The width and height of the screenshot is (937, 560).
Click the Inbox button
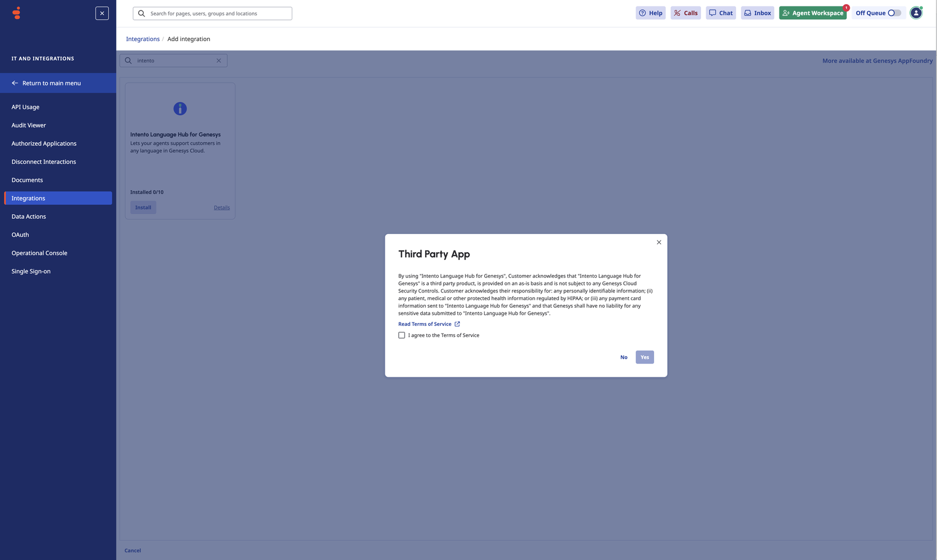coord(757,13)
